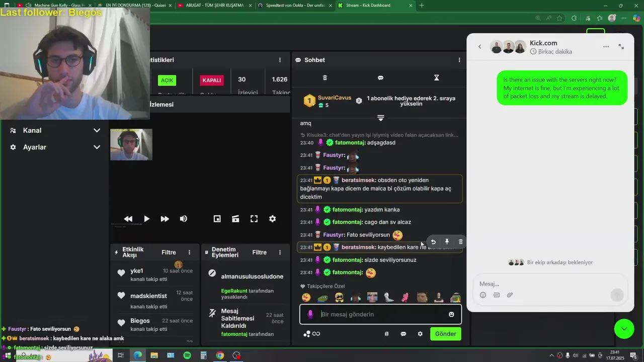The image size is (644, 362).
Task: Open Calculator from the taskbar
Action: click(x=203, y=355)
